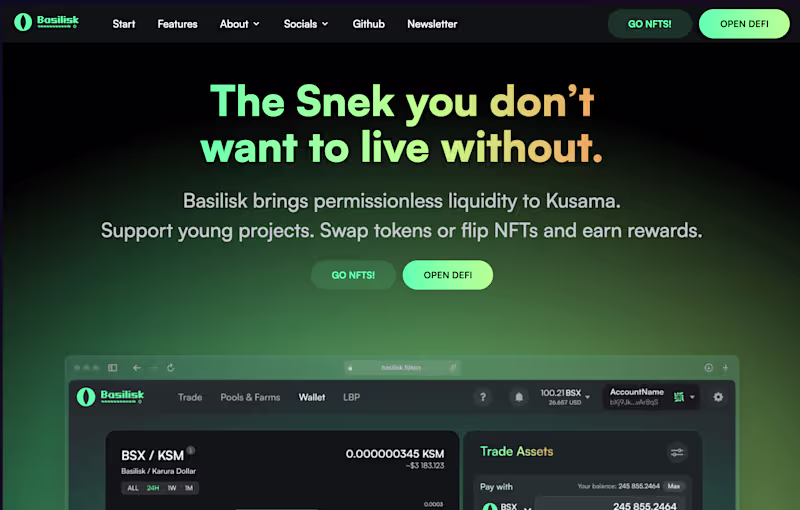Click the browser back arrow icon
This screenshot has height=510, width=800.
click(137, 368)
